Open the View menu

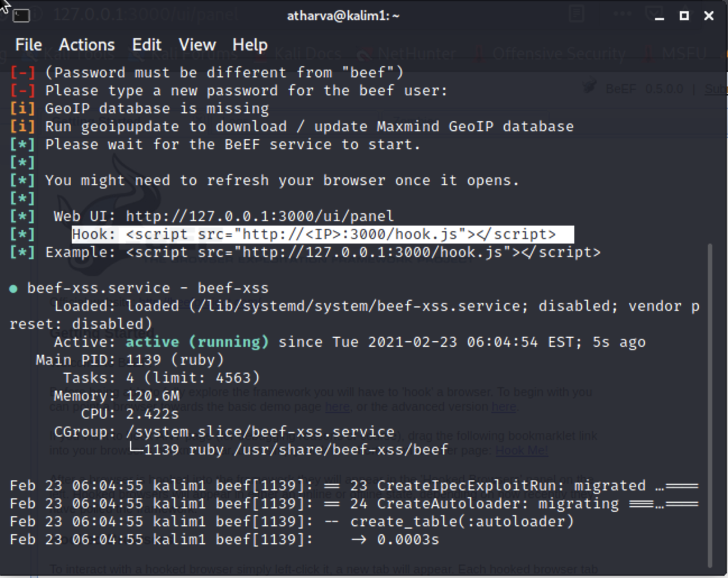197,45
